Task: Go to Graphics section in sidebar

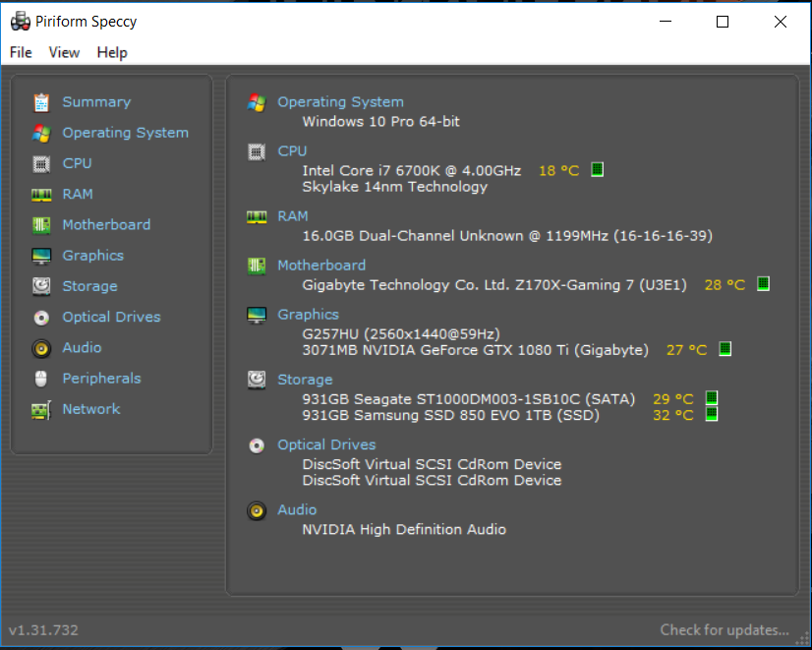Action: [x=93, y=256]
